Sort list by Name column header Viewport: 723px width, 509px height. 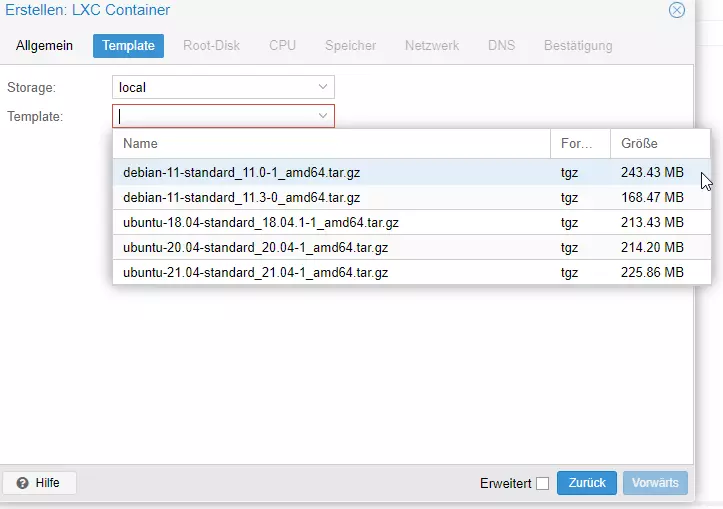tap(330, 144)
